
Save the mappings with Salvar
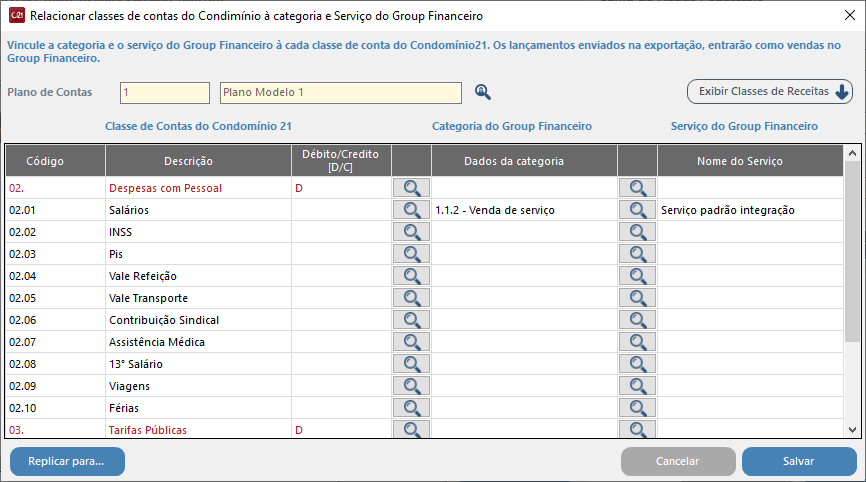[x=799, y=461]
